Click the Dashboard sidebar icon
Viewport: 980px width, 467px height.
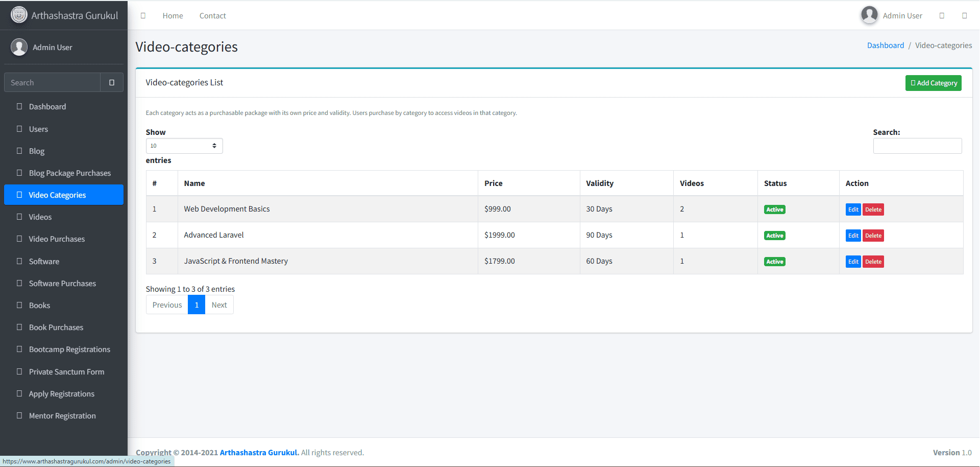point(19,106)
